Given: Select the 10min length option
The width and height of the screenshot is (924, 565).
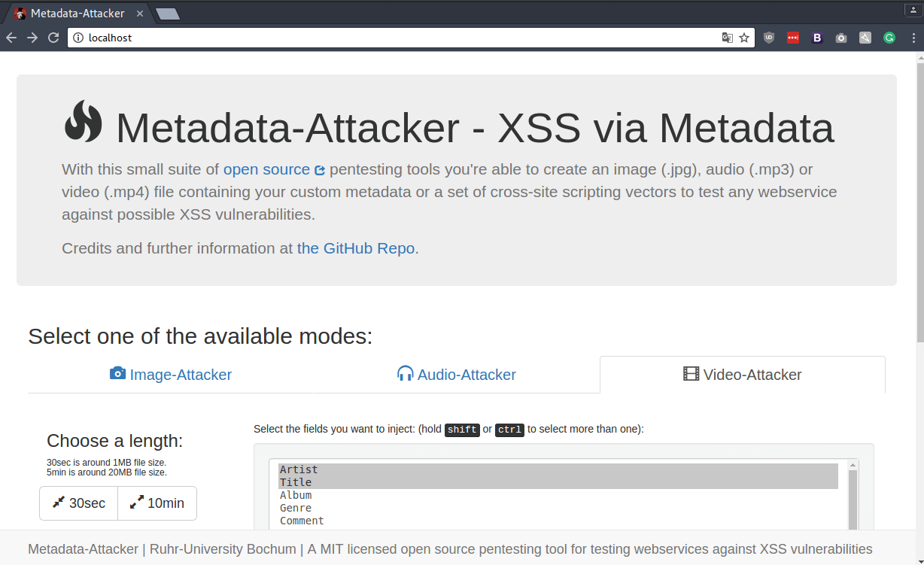Looking at the screenshot, I should point(157,503).
